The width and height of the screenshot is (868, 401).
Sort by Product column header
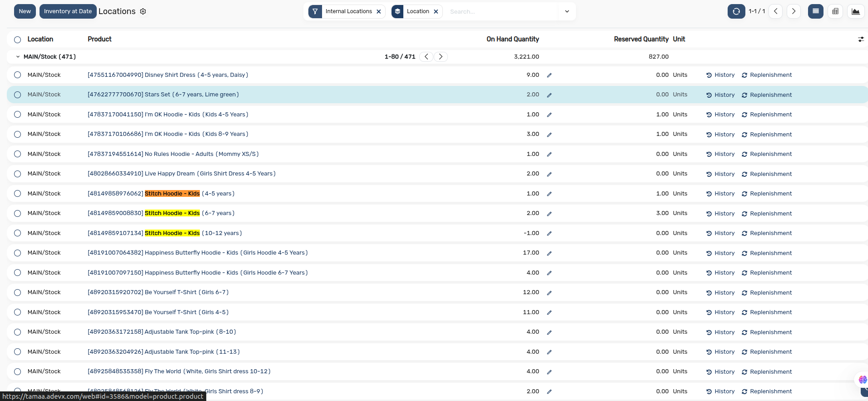tap(99, 39)
